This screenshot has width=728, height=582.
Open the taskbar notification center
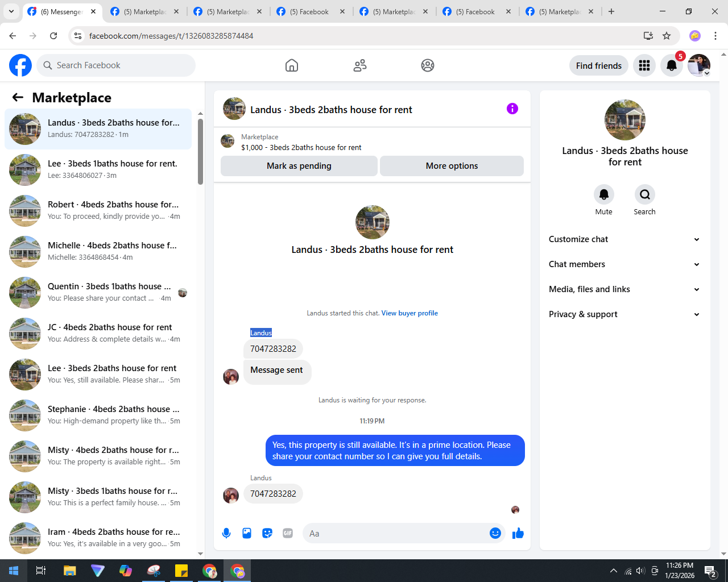(710, 571)
